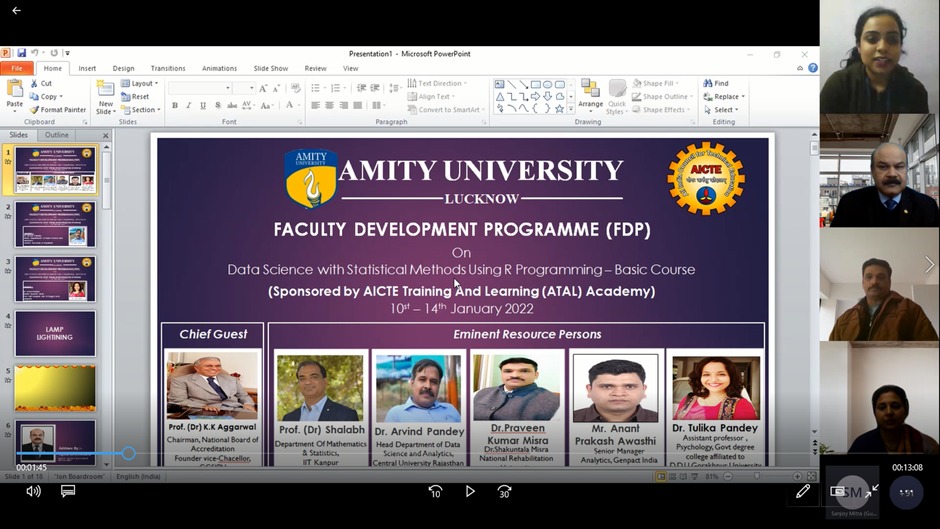Screen dimensions: 940x529
Task: Select the Isosceles Triangle shape
Action: click(499, 97)
